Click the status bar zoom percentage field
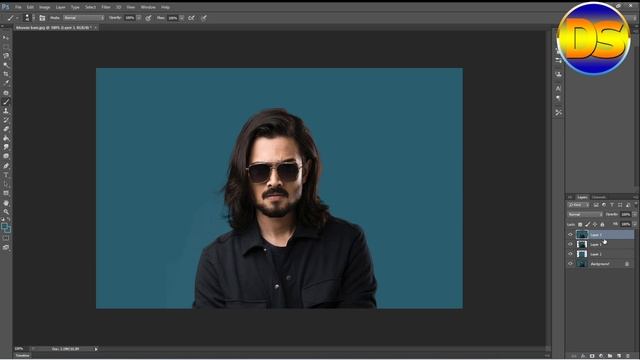This screenshot has height=360, width=640. coord(19,349)
